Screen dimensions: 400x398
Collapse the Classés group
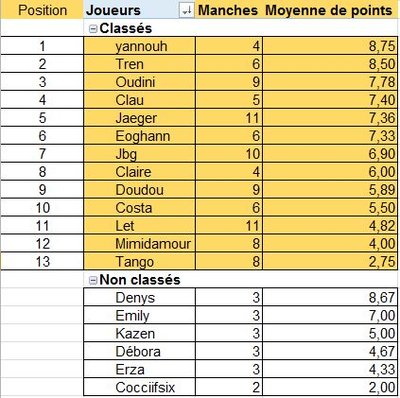[x=93, y=29]
